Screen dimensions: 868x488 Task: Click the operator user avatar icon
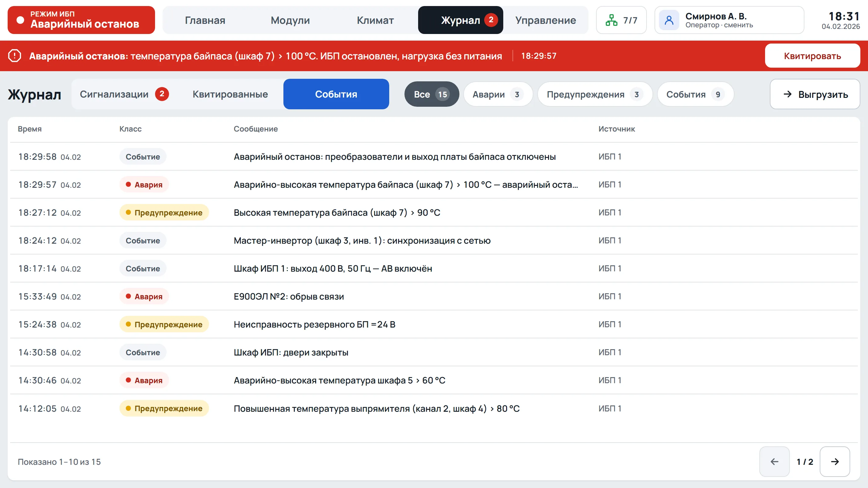click(669, 20)
